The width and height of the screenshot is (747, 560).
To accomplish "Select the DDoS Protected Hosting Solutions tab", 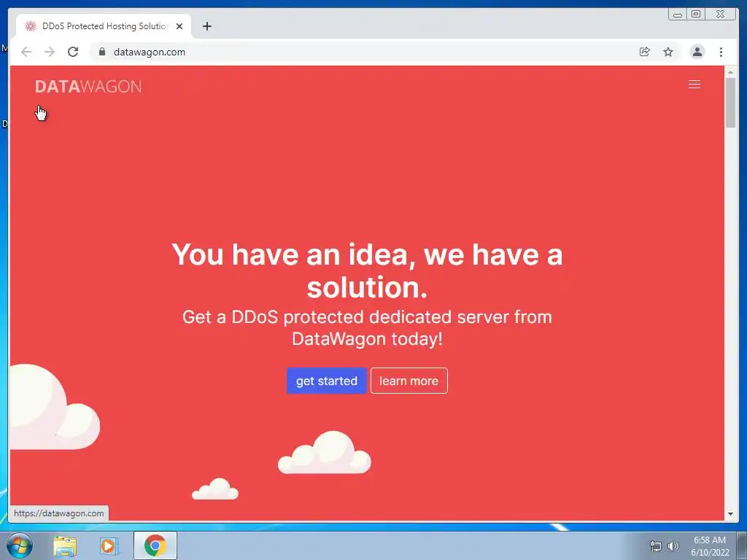I will (104, 26).
